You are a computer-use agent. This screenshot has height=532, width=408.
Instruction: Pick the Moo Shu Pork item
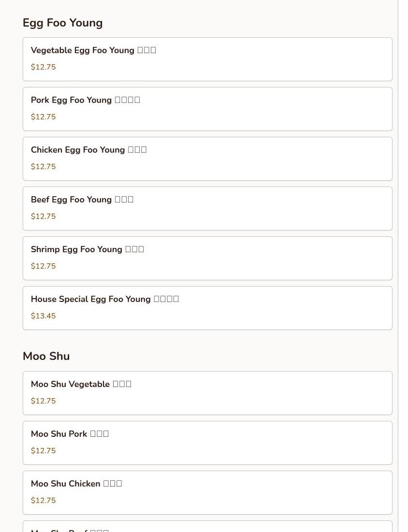(x=207, y=443)
